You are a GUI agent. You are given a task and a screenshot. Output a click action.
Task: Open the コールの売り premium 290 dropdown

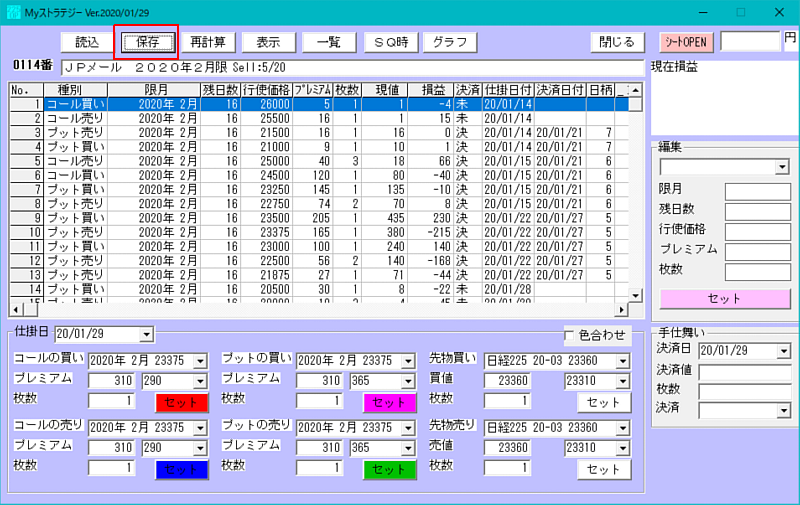coord(200,448)
